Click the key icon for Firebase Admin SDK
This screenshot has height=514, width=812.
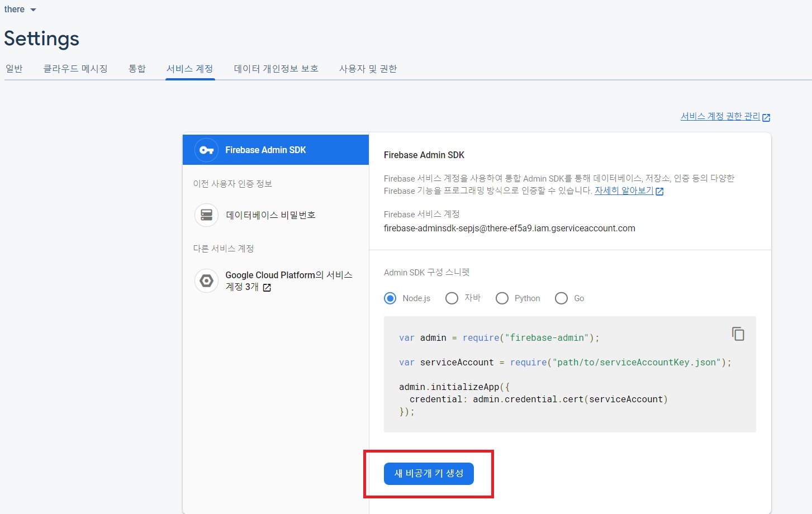point(206,150)
